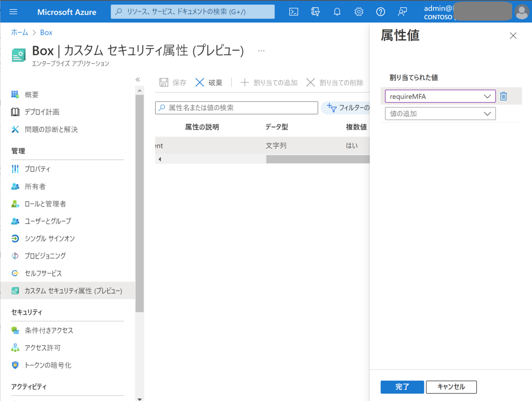Click 割り当ての削除 toolbar button
This screenshot has height=401, width=532.
[x=335, y=82]
